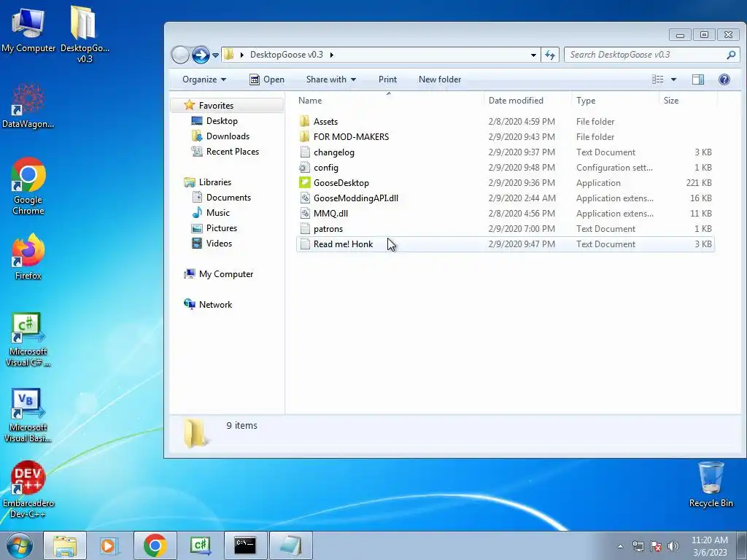Click the Search DesktopGoose v0.3 field
Image resolution: width=747 pixels, height=560 pixels.
[x=651, y=55]
